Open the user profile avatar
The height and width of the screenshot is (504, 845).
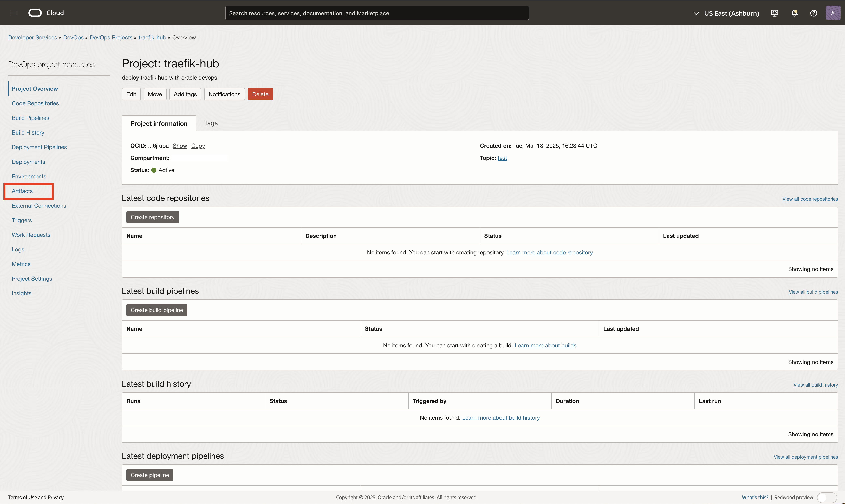pos(833,13)
